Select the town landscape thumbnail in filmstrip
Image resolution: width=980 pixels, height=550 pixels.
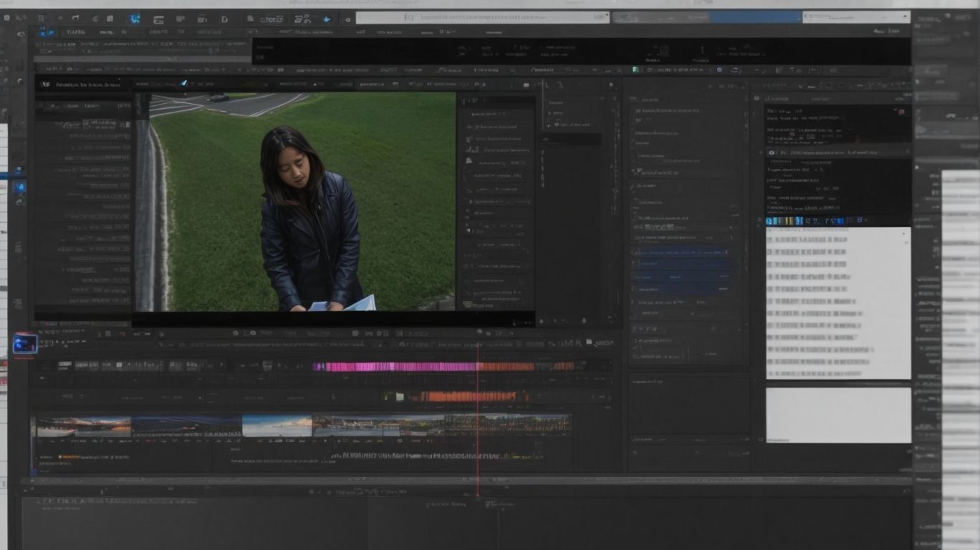[x=378, y=425]
